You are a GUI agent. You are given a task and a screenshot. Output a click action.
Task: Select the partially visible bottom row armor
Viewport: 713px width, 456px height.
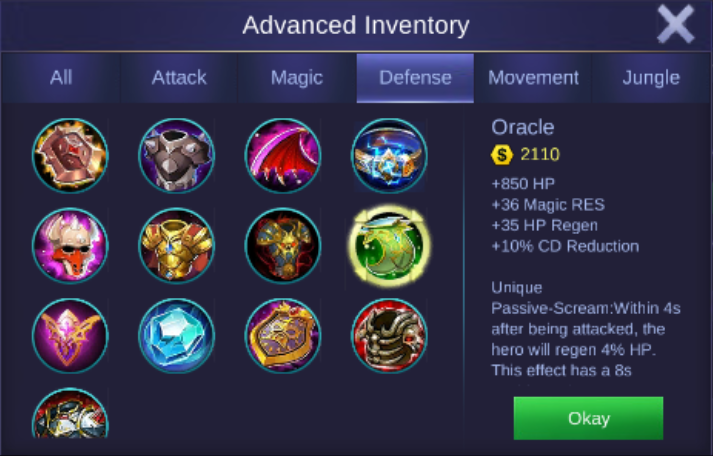[x=70, y=413]
